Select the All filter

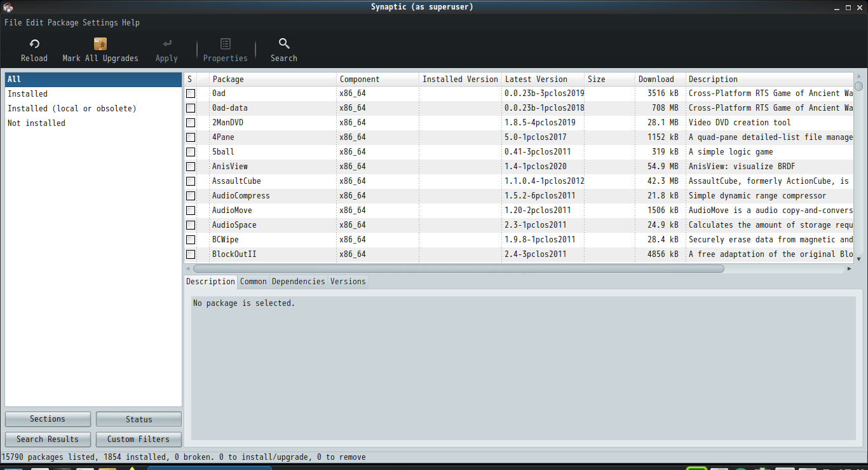[x=93, y=79]
